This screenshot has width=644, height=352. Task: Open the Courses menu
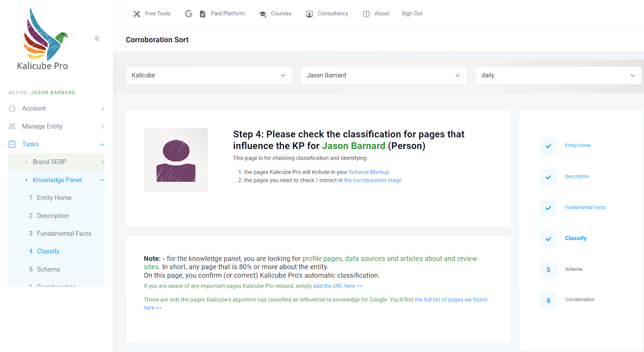tap(281, 14)
